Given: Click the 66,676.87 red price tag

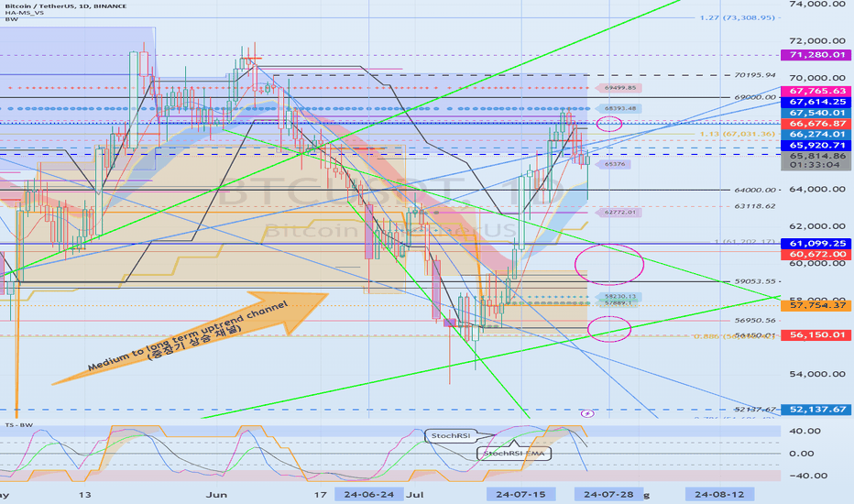Looking at the screenshot, I should (x=816, y=124).
